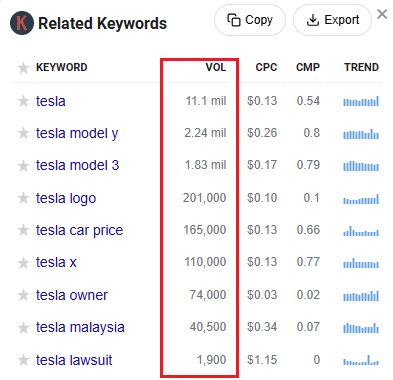The height and width of the screenshot is (380, 393).
Task: Close the Related Keywords panel
Action: point(382,14)
